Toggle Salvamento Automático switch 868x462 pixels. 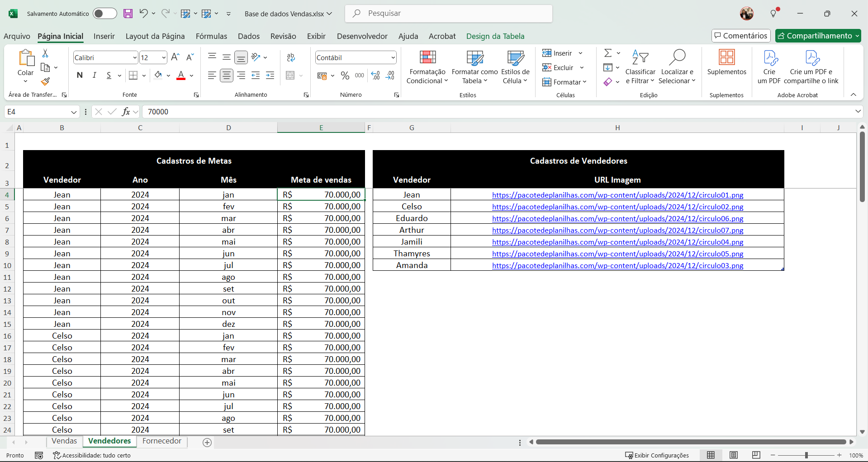[104, 14]
